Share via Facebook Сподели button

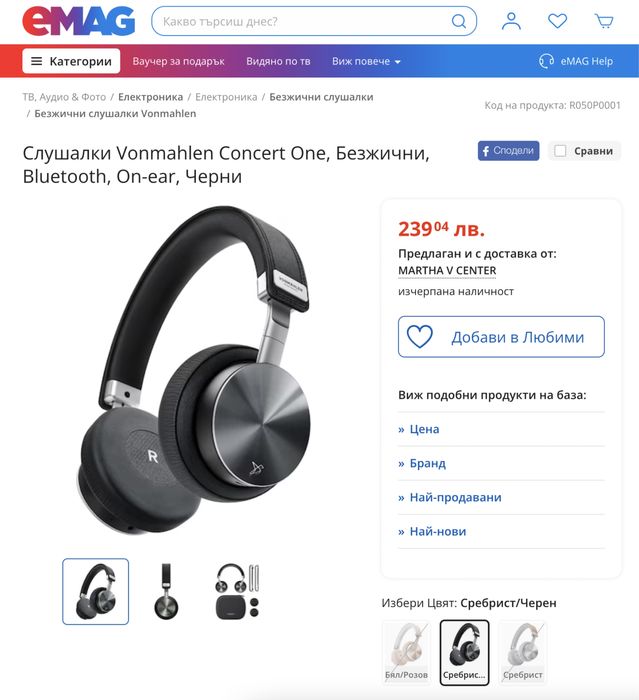pyautogui.click(x=508, y=151)
